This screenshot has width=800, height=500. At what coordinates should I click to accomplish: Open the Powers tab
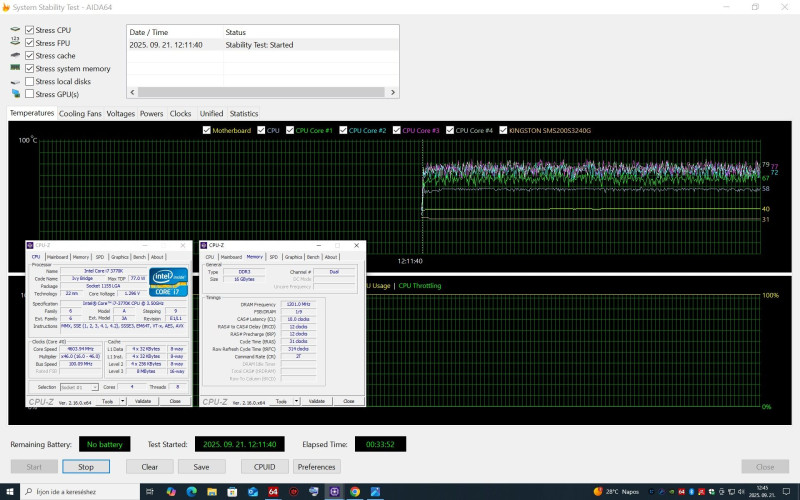point(152,113)
